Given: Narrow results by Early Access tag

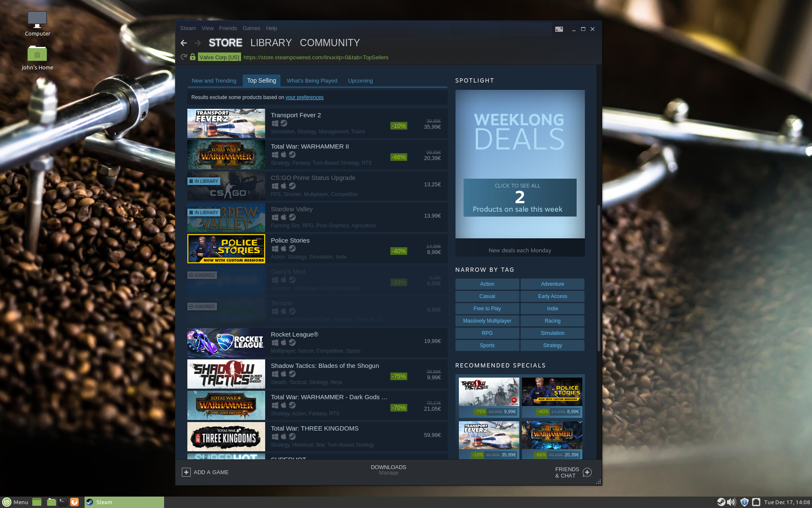Looking at the screenshot, I should [x=552, y=296].
